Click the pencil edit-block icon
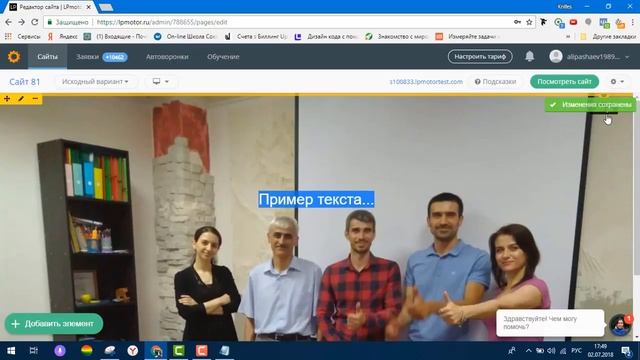 point(21,99)
